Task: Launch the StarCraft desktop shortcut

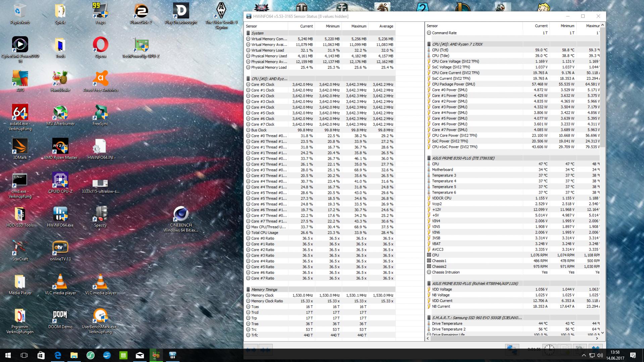Action: point(20,251)
